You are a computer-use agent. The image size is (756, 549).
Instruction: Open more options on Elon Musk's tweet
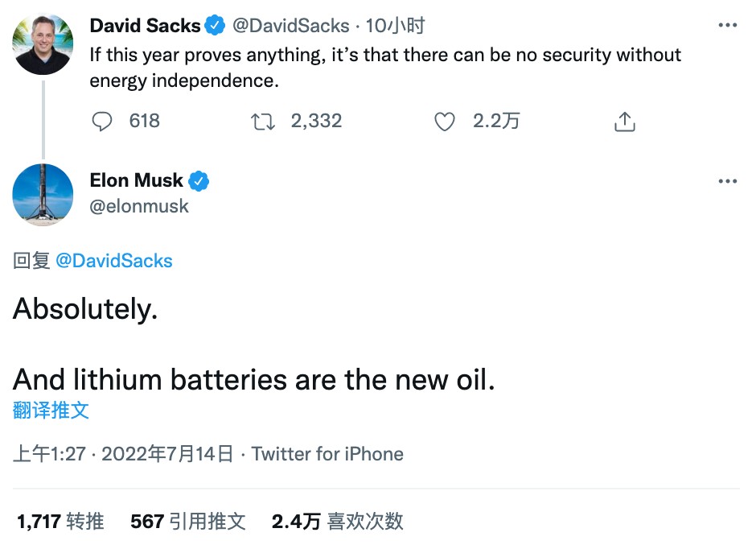727,181
